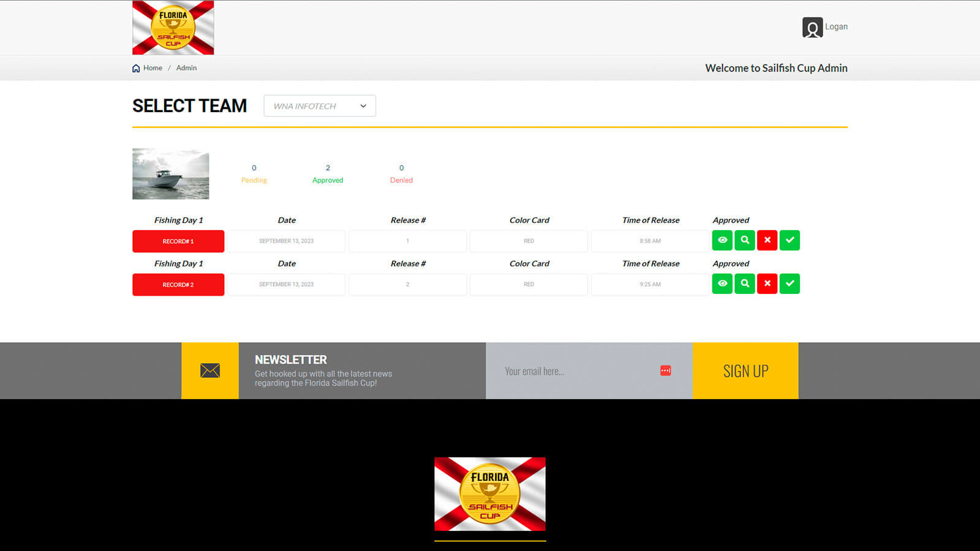The image size is (980, 551).
Task: Click the Logan user profile icon
Action: (x=812, y=28)
